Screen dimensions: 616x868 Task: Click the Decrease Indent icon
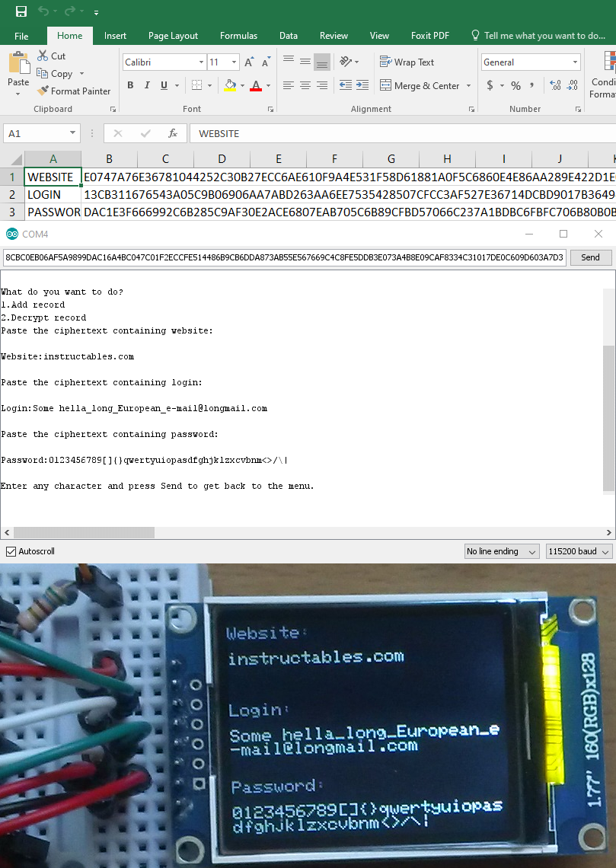346,85
